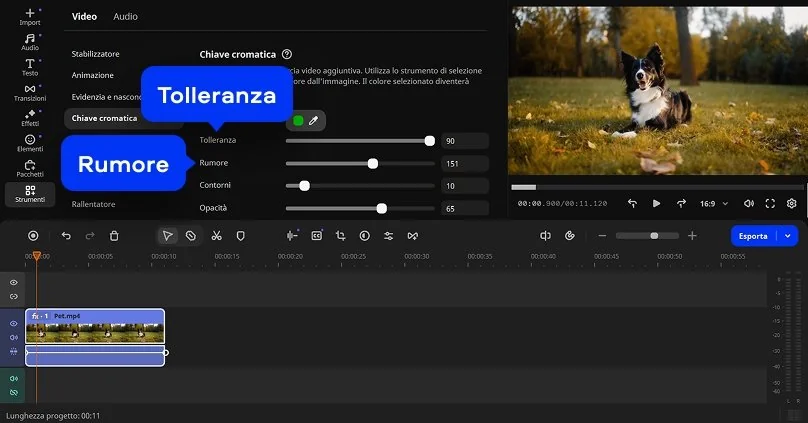Click the Esporta button
808x423 pixels.
pos(753,236)
